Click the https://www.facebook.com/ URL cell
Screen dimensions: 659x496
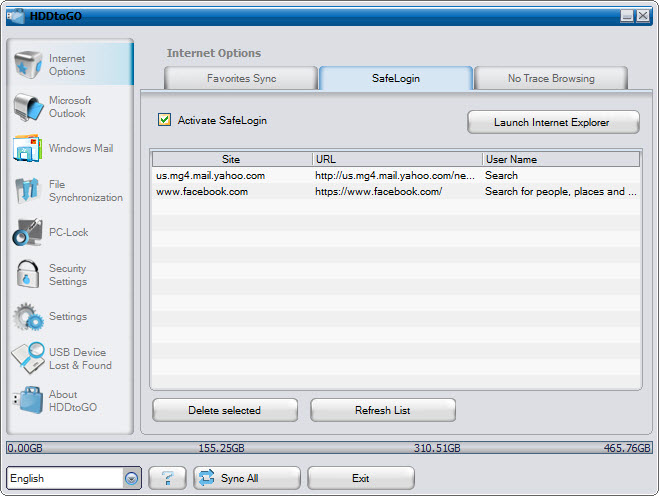379,192
